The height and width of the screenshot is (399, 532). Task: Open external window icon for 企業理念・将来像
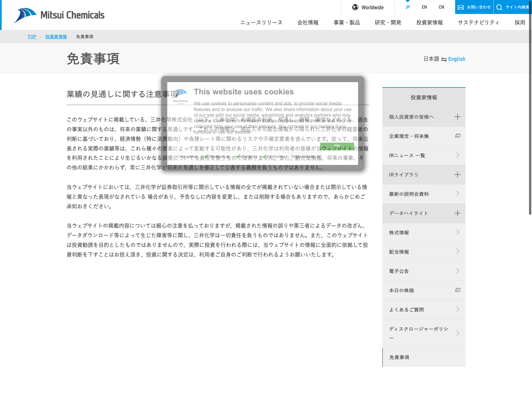point(458,136)
